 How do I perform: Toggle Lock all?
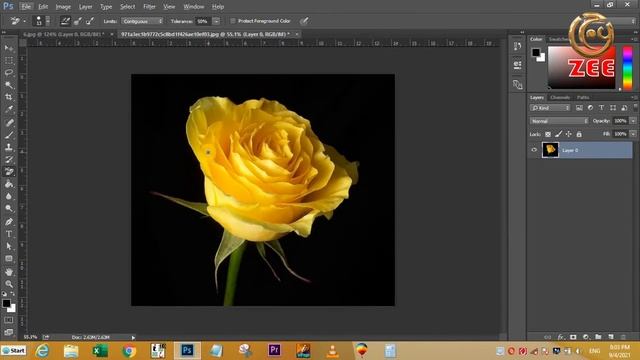coord(579,134)
